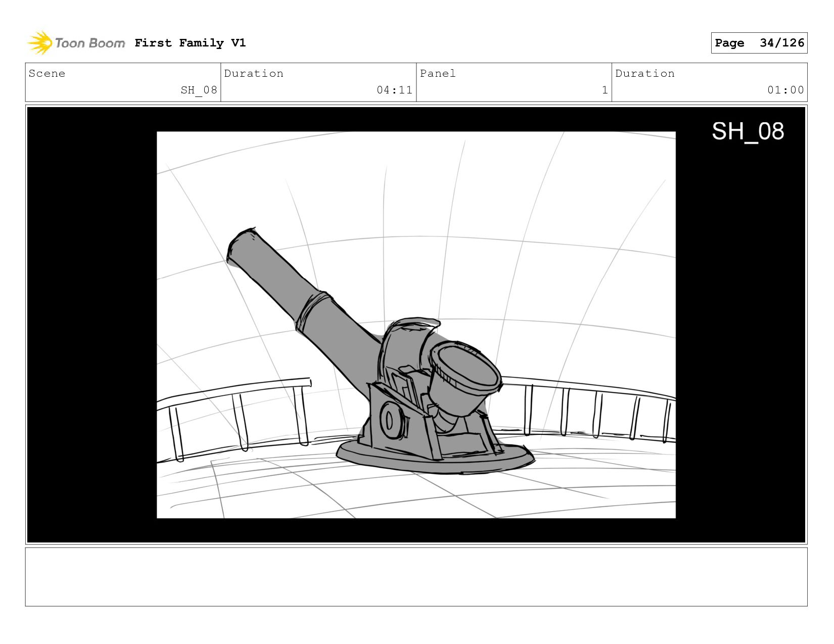Click the panel number '1'
Viewport: 834px width, 644px height.
(605, 90)
